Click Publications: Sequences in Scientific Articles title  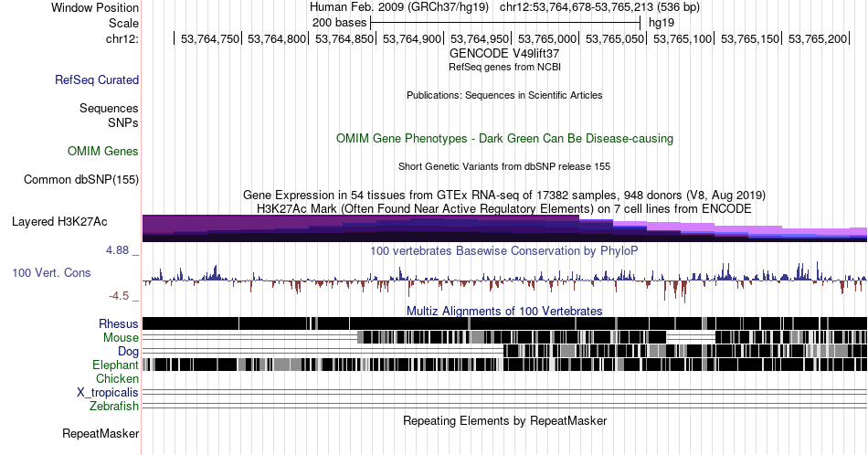pos(504,95)
